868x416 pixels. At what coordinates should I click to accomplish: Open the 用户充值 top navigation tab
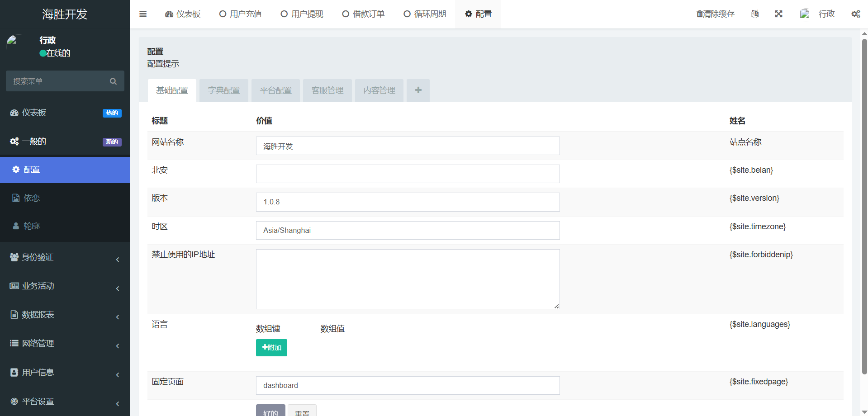click(241, 14)
